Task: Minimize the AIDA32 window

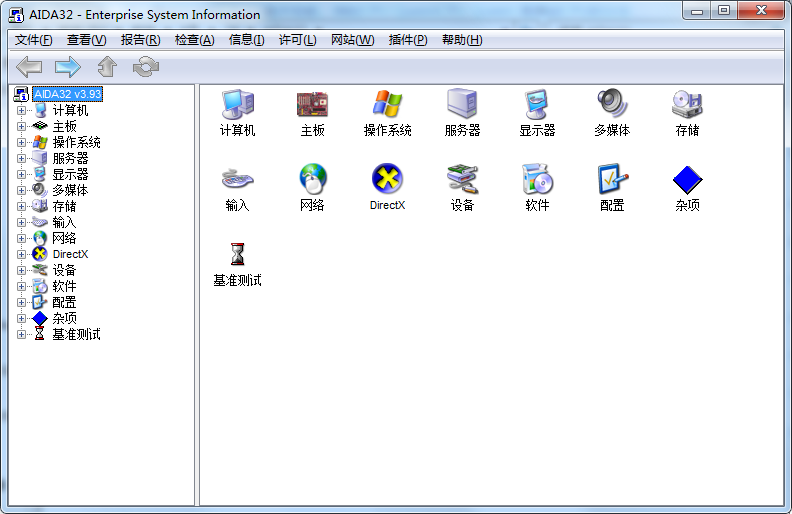Action: (x=697, y=11)
